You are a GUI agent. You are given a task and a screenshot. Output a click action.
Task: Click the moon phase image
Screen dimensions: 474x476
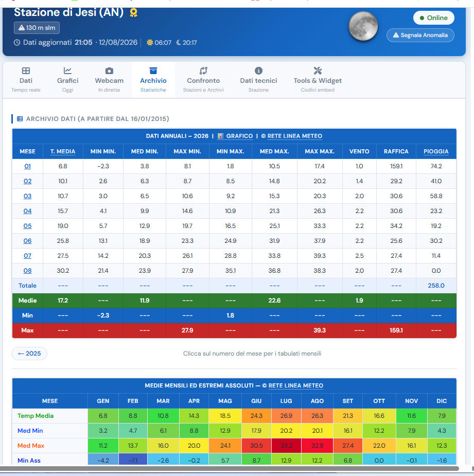pyautogui.click(x=363, y=26)
